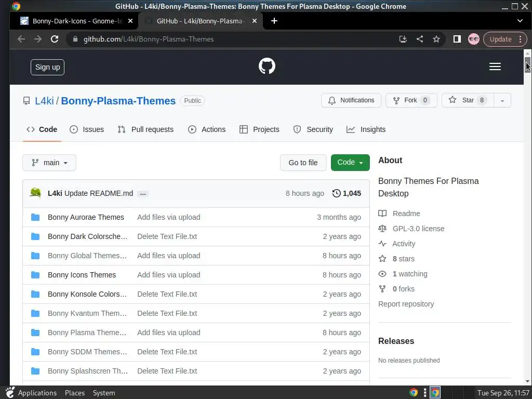
Task: Click the site lock icon
Action: [x=75, y=39]
